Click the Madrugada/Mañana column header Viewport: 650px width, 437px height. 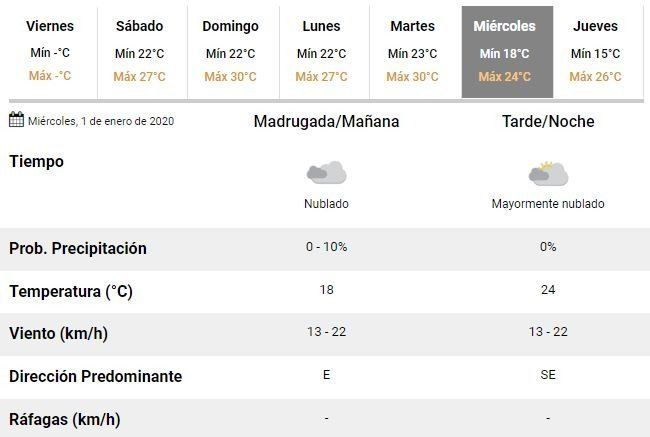coord(326,121)
